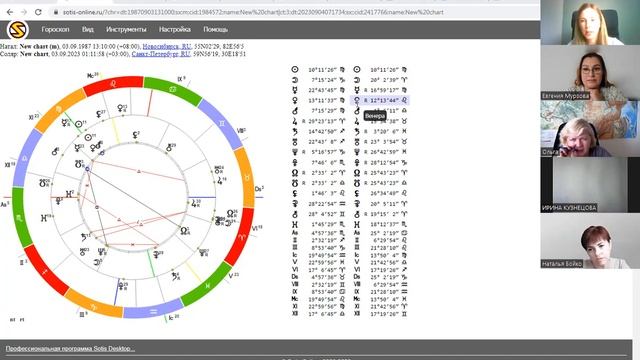Image resolution: width=640 pixels, height=360 pixels.
Task: Select Наталья Бойко video thumbnail
Action: (x=590, y=241)
